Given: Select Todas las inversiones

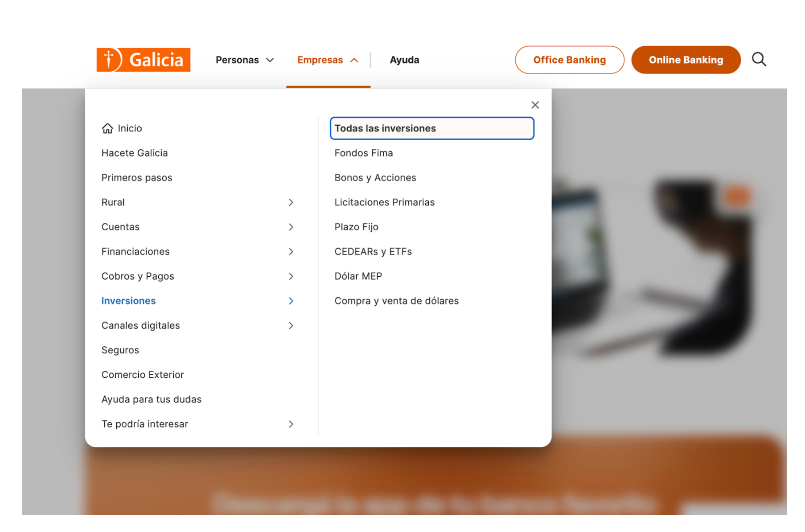Looking at the screenshot, I should pos(432,128).
